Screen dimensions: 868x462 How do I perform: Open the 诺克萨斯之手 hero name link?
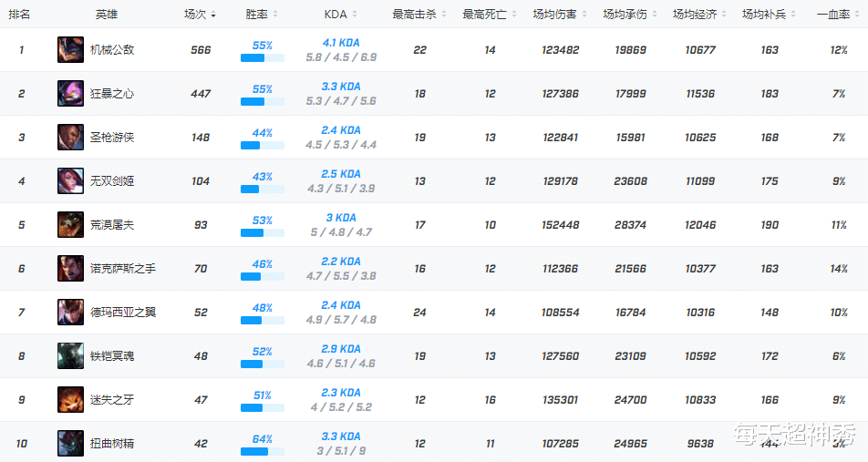(x=123, y=268)
